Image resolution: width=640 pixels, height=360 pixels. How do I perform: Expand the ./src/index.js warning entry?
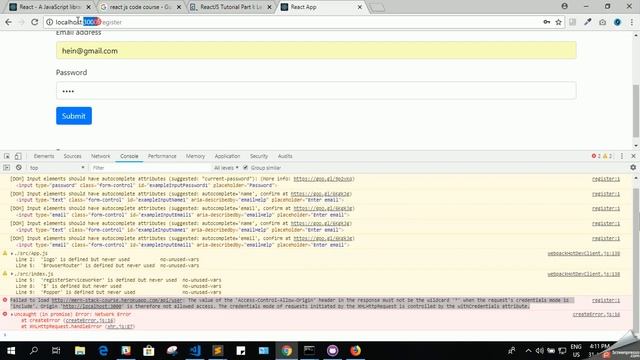tap(12, 274)
